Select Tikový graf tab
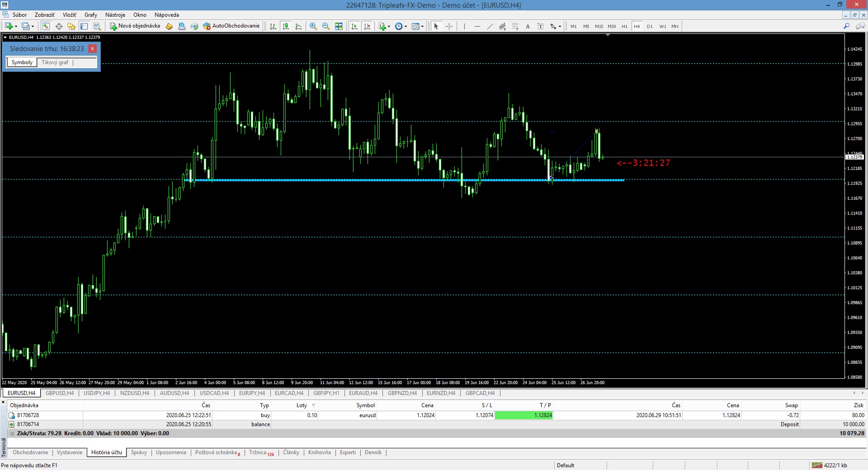Screen dimensions: 868x470 [55, 62]
